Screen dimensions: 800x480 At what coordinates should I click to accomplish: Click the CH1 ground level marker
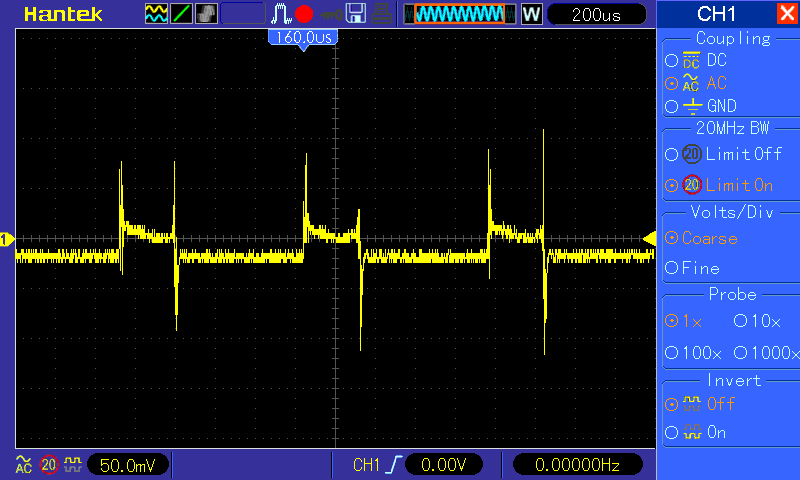[6, 239]
